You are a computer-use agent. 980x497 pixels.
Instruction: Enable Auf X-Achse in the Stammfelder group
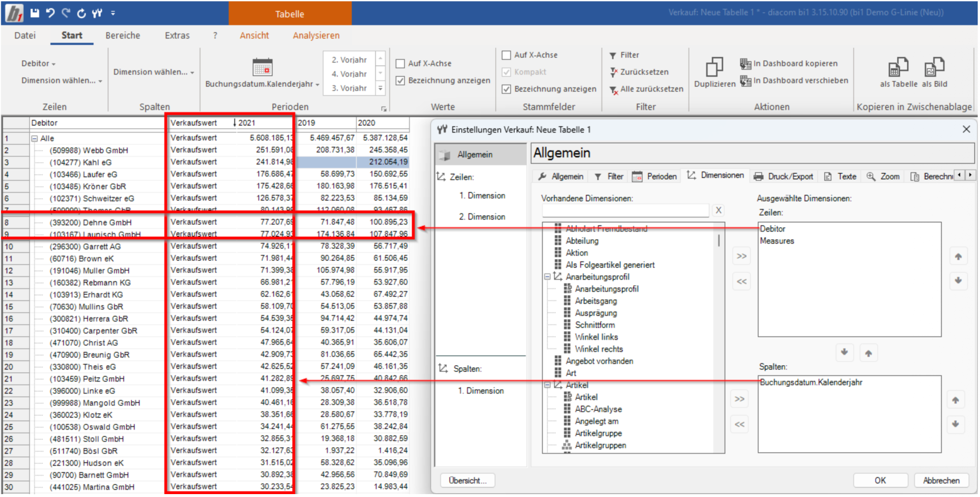tap(506, 55)
